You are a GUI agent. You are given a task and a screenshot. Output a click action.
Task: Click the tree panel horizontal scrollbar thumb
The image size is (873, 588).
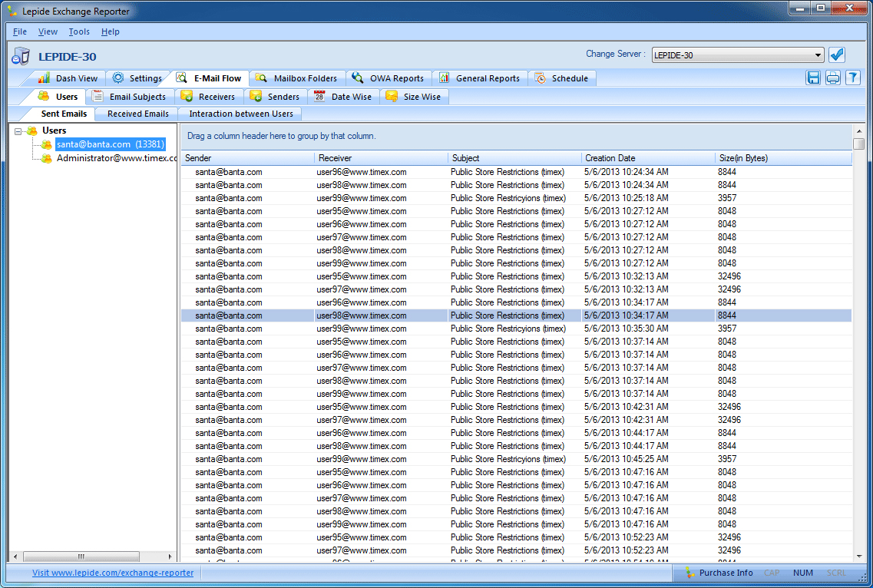[81, 557]
